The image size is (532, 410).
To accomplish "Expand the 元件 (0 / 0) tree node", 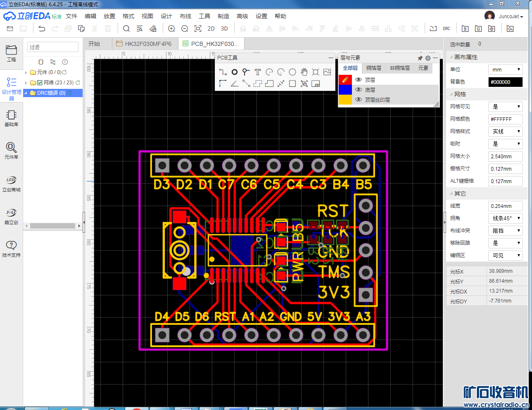I will (x=26, y=72).
